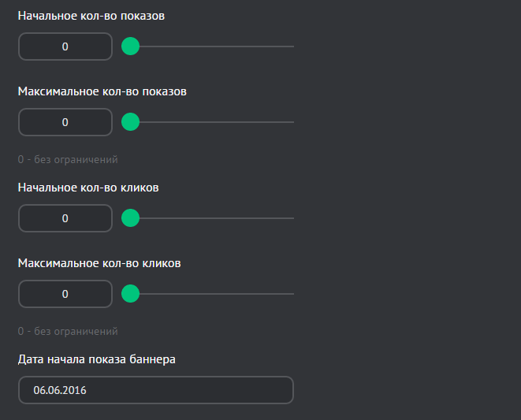This screenshot has height=420, width=521.
Task: Click the "Максимальное кол-во кликов" label
Action: 99,263
